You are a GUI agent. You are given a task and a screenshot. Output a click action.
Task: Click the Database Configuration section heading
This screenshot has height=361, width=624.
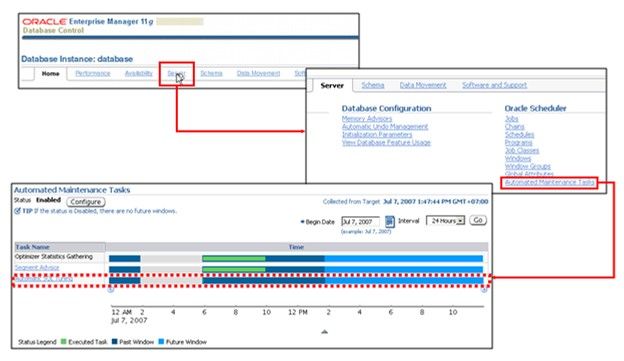pos(386,108)
